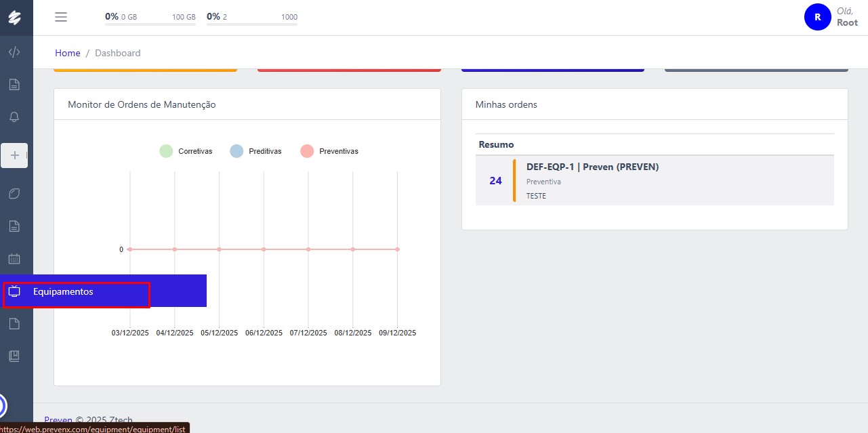Screen dimensions: 868x433
Task: Click the blank file icon below Equipamentos
Action: pos(14,324)
